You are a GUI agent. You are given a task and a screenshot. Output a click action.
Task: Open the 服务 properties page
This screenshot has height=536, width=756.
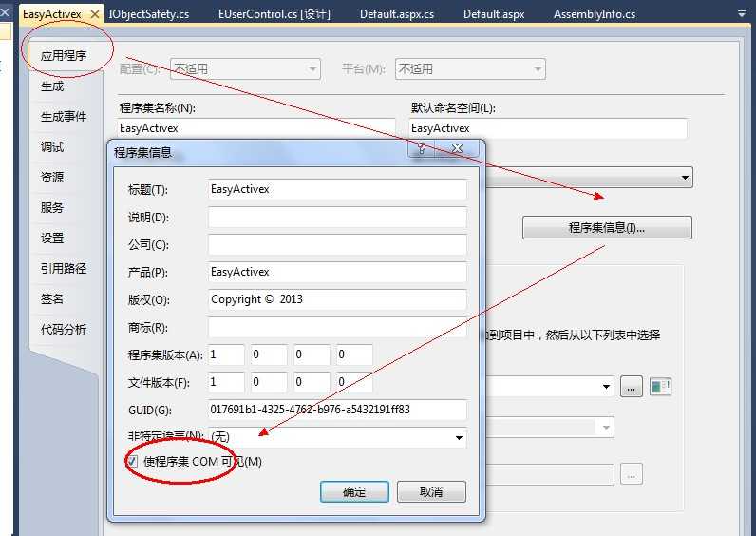[x=52, y=208]
